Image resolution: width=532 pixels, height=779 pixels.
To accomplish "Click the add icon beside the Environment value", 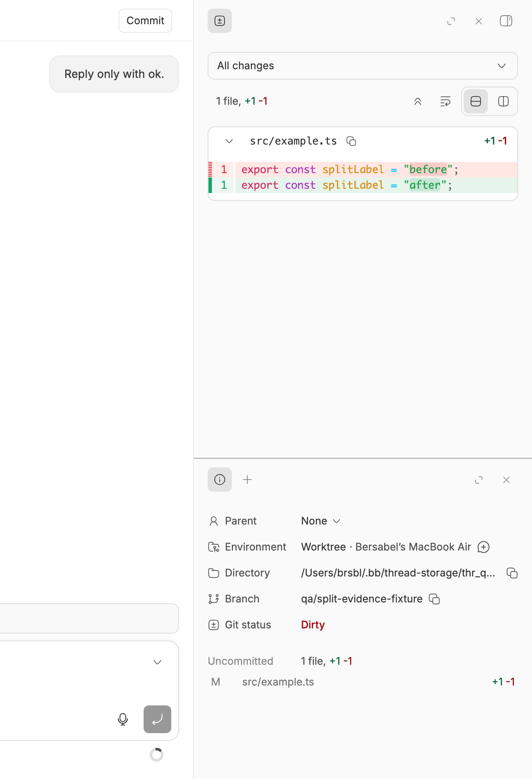I will [483, 547].
